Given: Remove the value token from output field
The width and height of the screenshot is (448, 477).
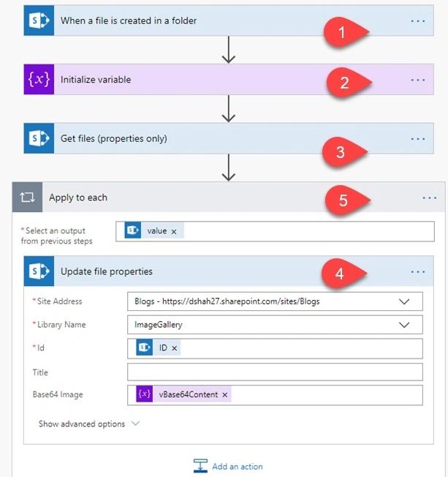Looking at the screenshot, I should (x=174, y=231).
